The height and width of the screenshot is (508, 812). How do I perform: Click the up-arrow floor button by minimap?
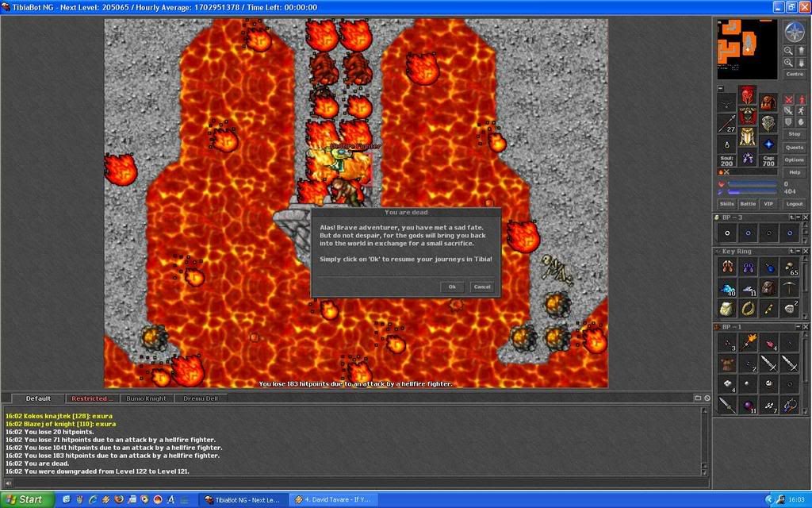pos(801,52)
